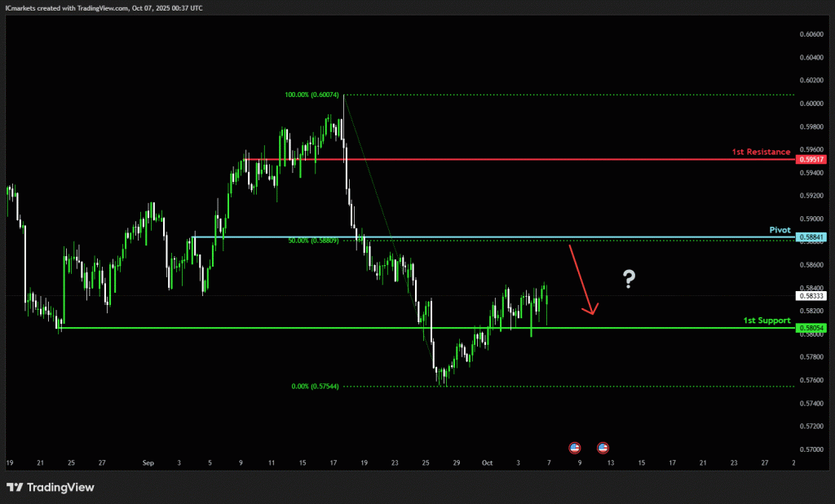Click the TradingView logo in the corner
Screen dimensions: 835x504
pyautogui.click(x=51, y=488)
